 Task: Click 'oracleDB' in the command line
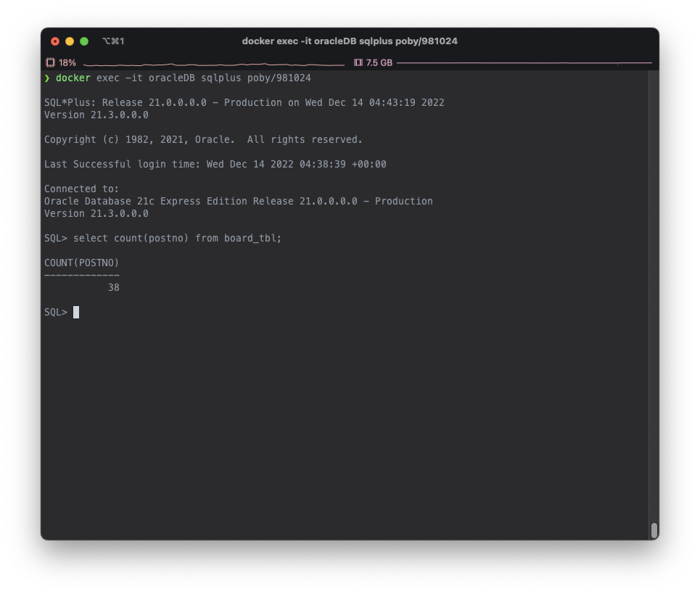pyautogui.click(x=171, y=78)
